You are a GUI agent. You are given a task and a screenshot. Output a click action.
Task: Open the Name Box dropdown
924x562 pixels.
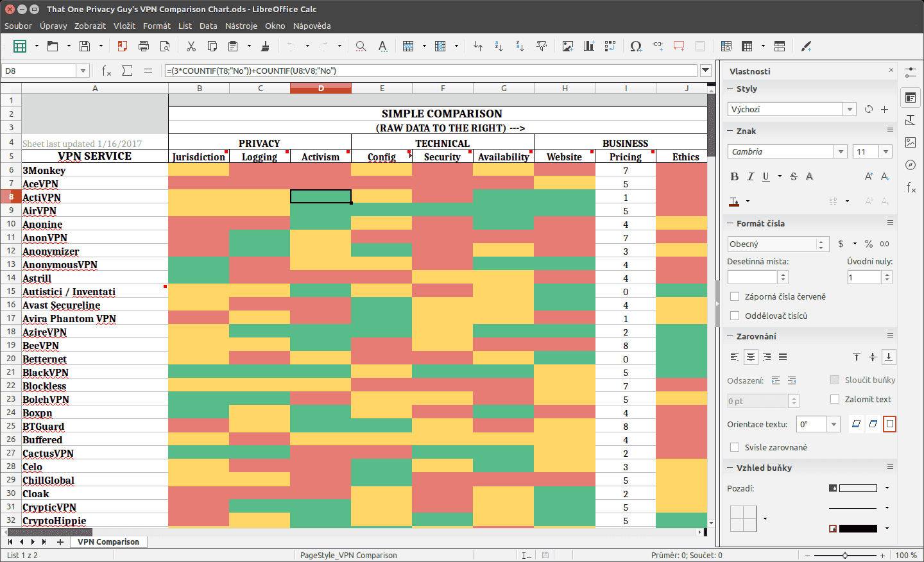pos(82,71)
